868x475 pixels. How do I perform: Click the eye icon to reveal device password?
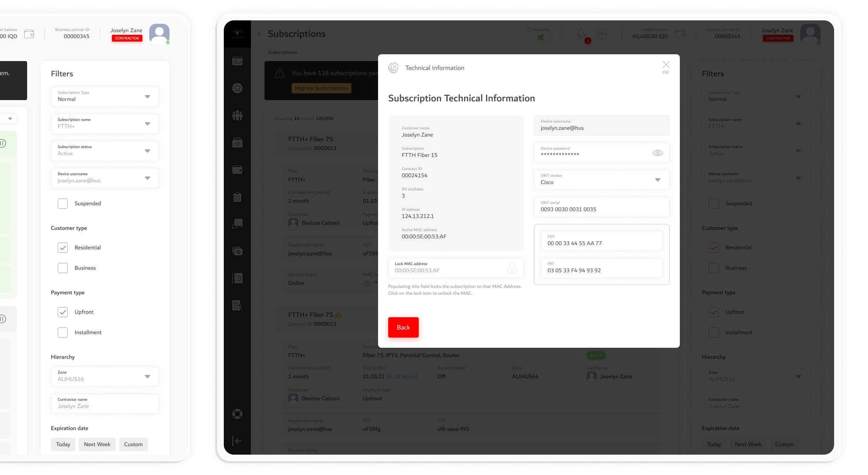click(657, 153)
